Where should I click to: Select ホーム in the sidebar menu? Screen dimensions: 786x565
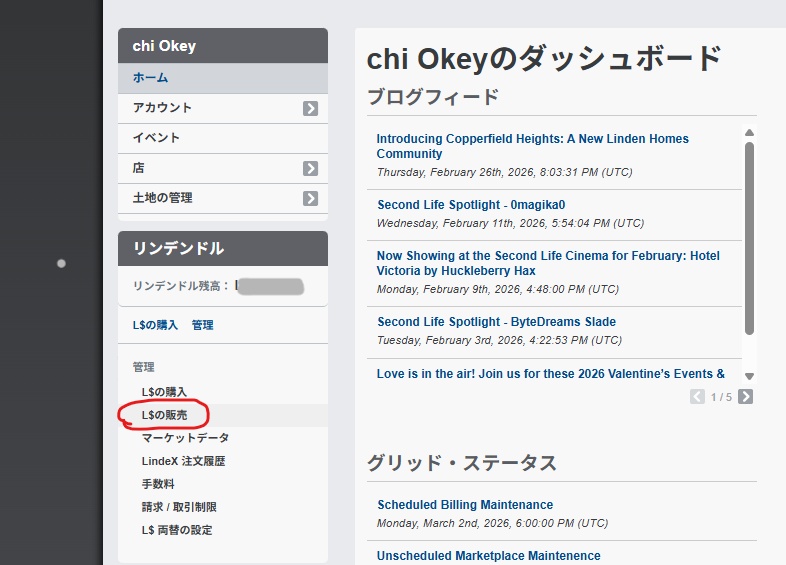(x=150, y=78)
